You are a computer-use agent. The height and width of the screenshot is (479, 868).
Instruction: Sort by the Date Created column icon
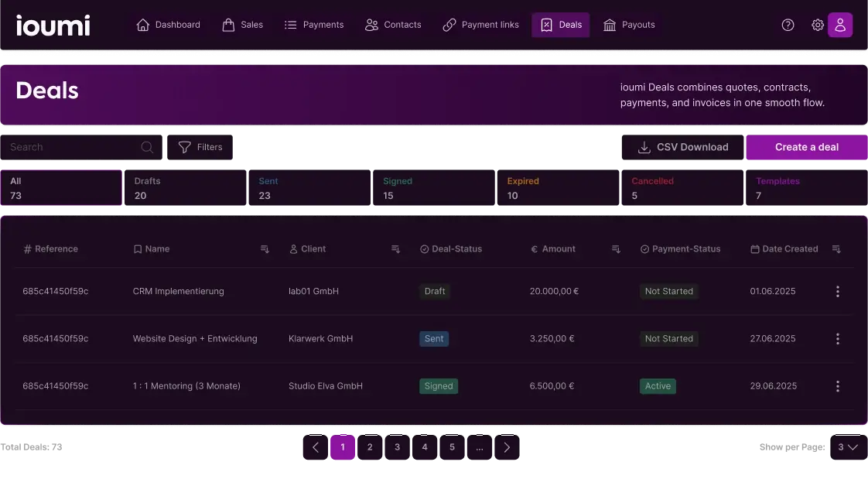(836, 249)
